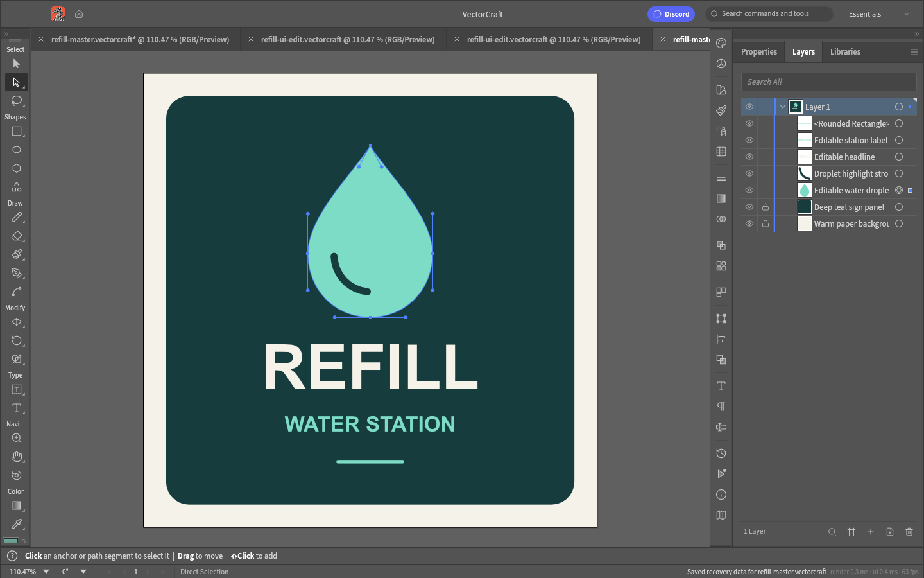Open the zoom level dropdown arrow
This screenshot has width=924, height=578.
click(x=46, y=572)
